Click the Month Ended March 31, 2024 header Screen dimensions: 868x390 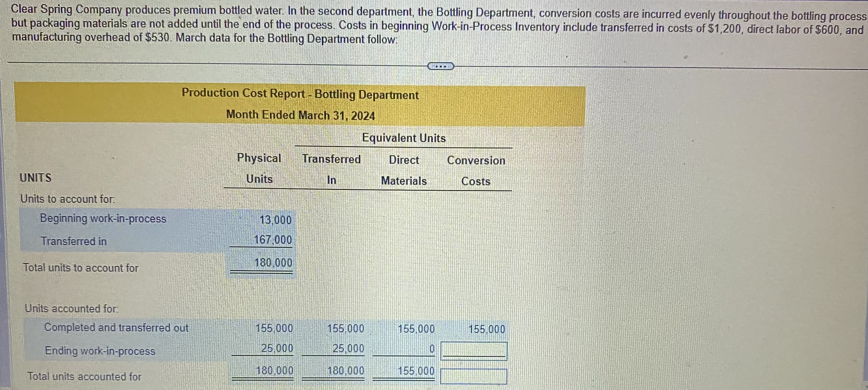(300, 115)
